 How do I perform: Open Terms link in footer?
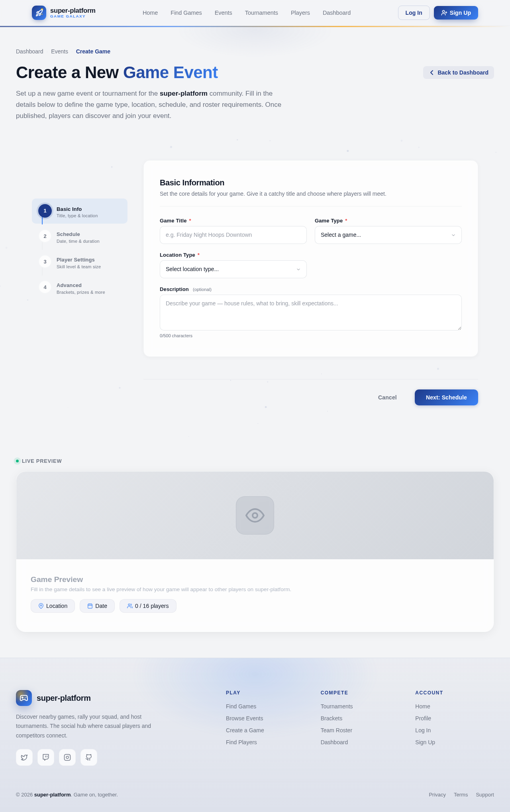(x=461, y=794)
